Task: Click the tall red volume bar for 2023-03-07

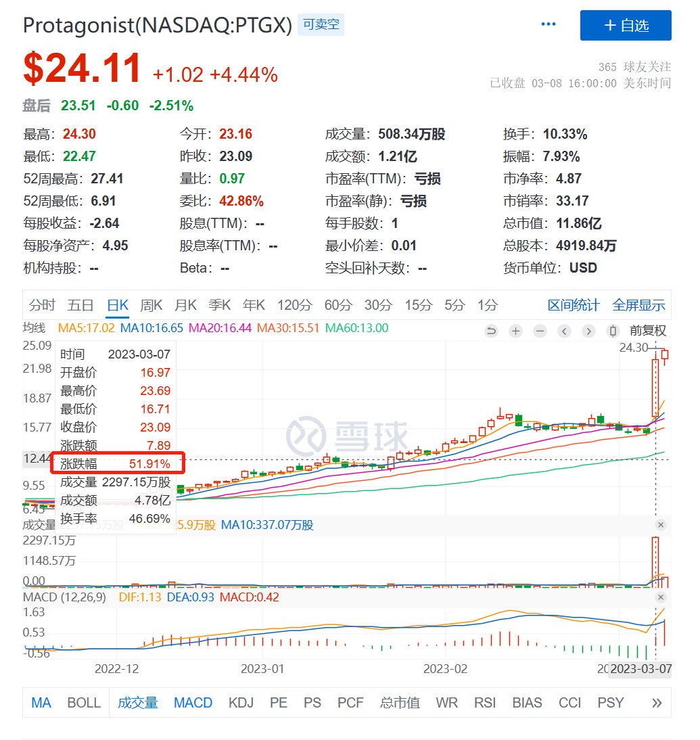Action: click(x=655, y=561)
